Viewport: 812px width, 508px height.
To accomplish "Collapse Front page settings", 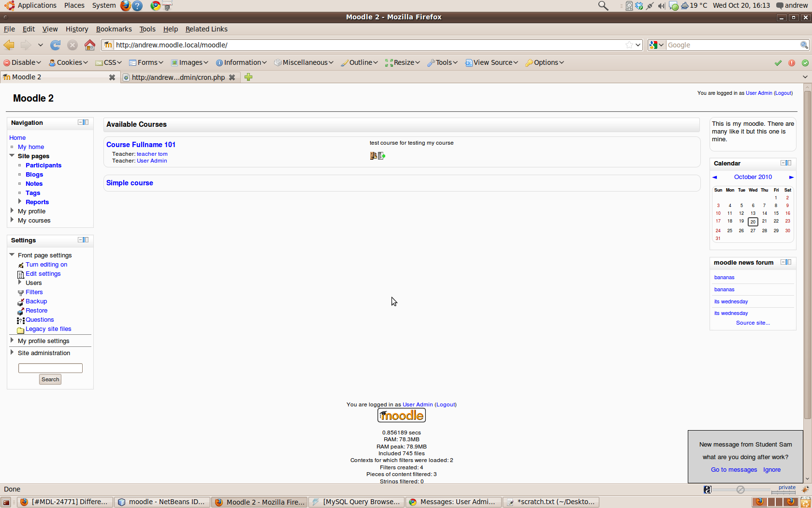I will click(12, 254).
